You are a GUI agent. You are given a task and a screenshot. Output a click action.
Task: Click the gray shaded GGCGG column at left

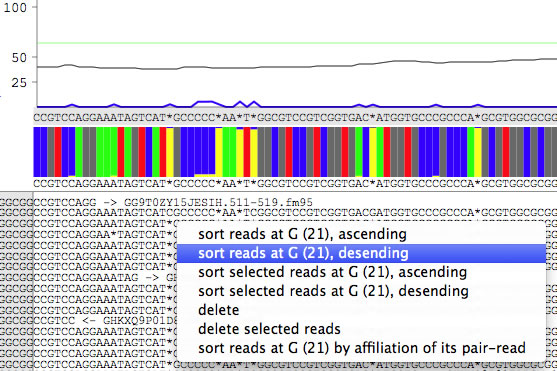click(17, 281)
